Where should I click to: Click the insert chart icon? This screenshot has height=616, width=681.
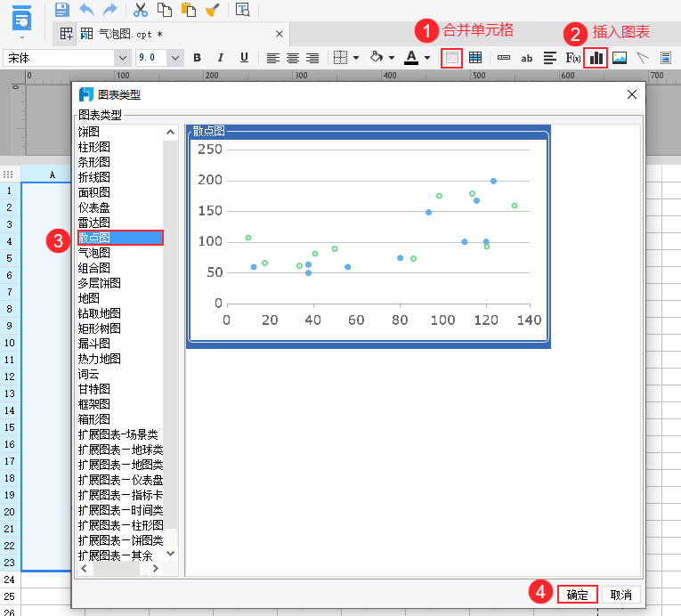(x=596, y=58)
